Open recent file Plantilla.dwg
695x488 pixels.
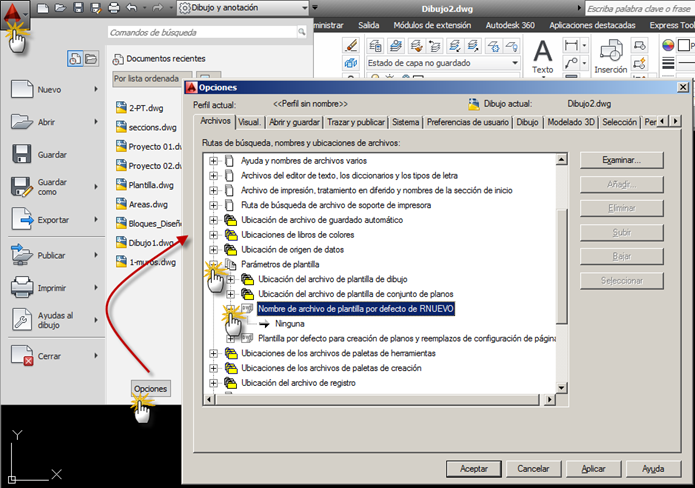point(145,185)
